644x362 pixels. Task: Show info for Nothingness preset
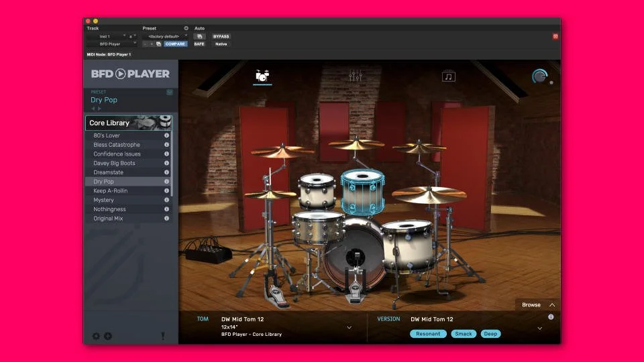pyautogui.click(x=167, y=209)
